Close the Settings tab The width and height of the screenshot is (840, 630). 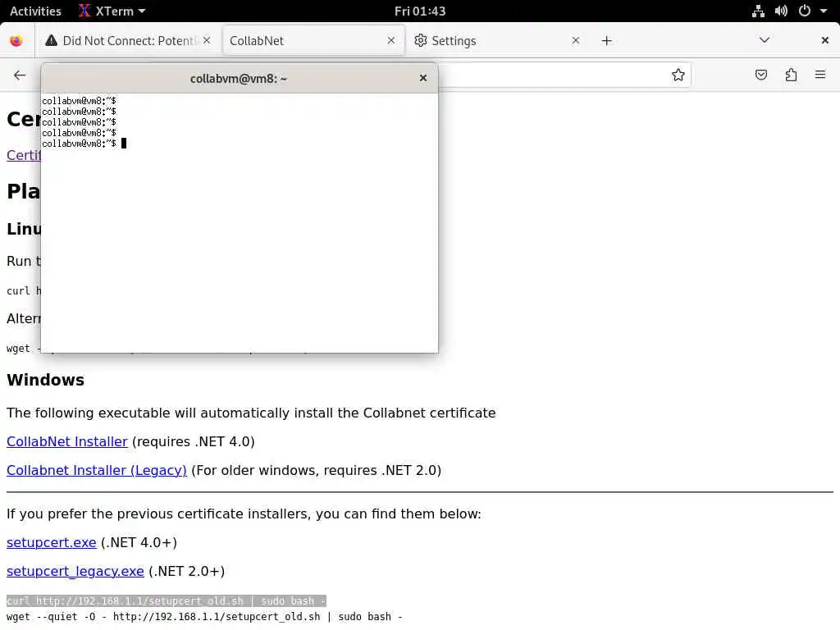(x=575, y=40)
